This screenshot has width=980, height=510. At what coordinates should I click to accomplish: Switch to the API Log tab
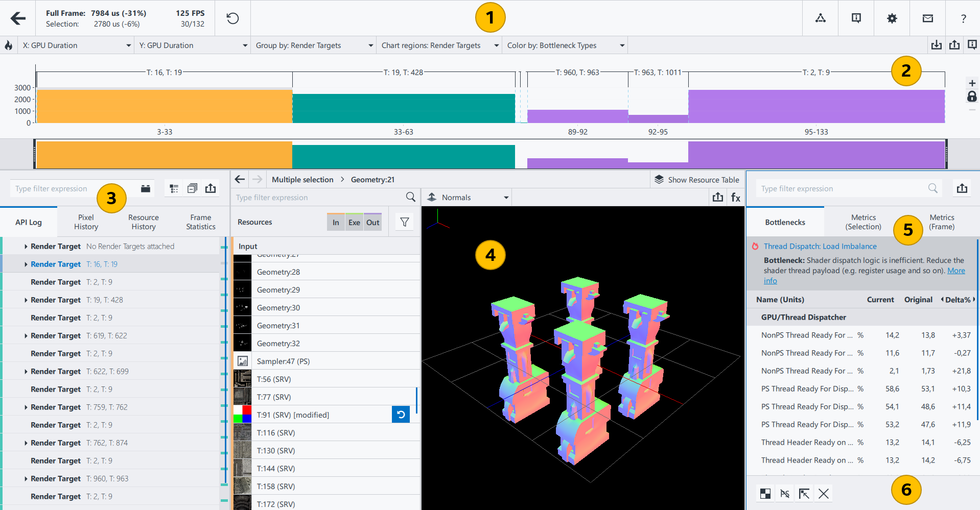29,222
